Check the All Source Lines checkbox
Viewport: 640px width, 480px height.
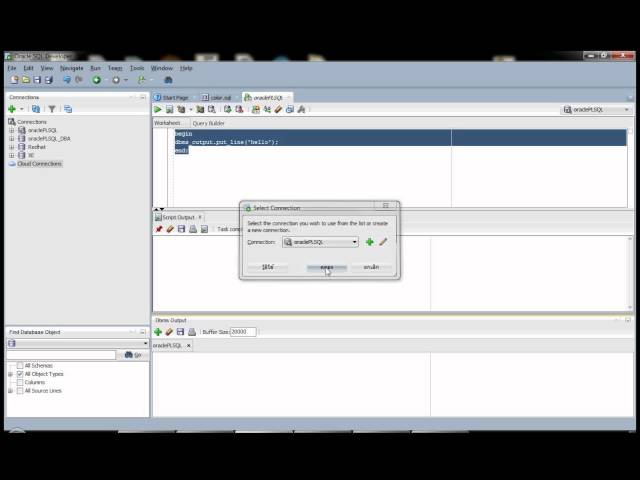tap(20, 391)
